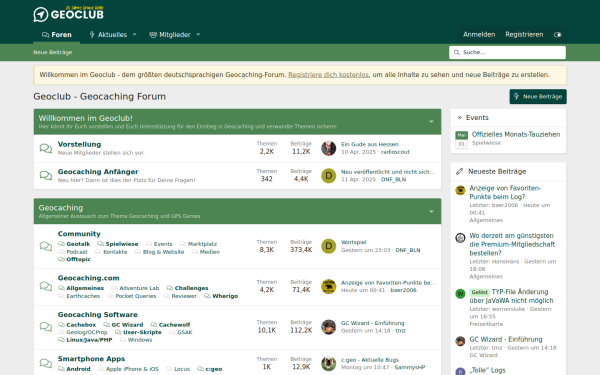Click baer2006's avatar in the Geocaching.com row

pyautogui.click(x=328, y=287)
